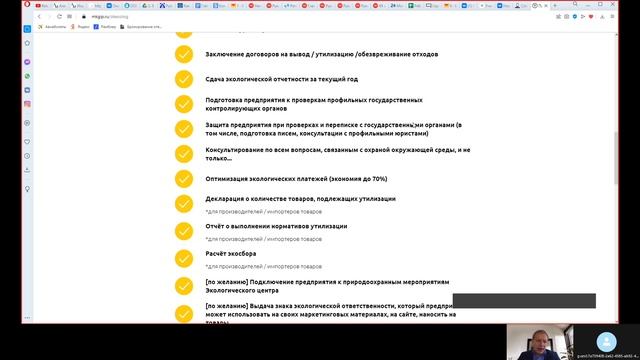The height and width of the screenshot is (360, 640).
Task: Click "Консультирование по всем вопросам" text
Action: (338, 154)
